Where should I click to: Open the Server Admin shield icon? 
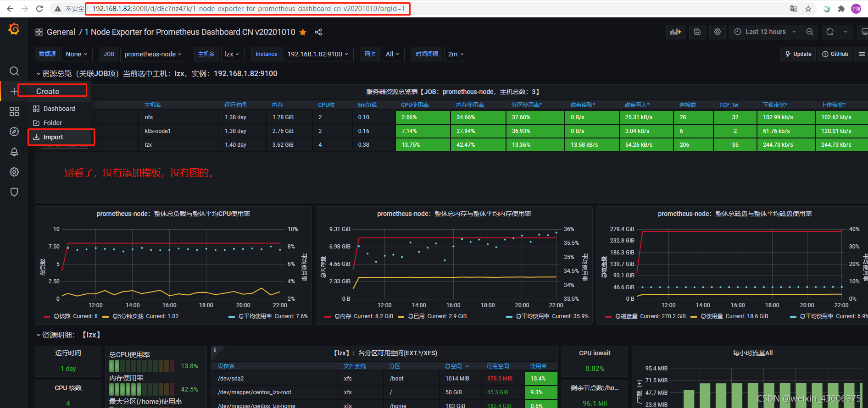[14, 192]
